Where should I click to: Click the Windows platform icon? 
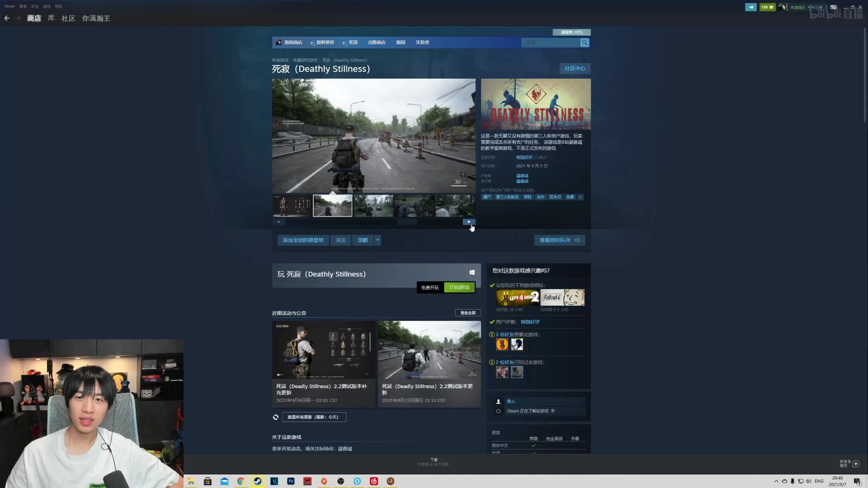(472, 272)
